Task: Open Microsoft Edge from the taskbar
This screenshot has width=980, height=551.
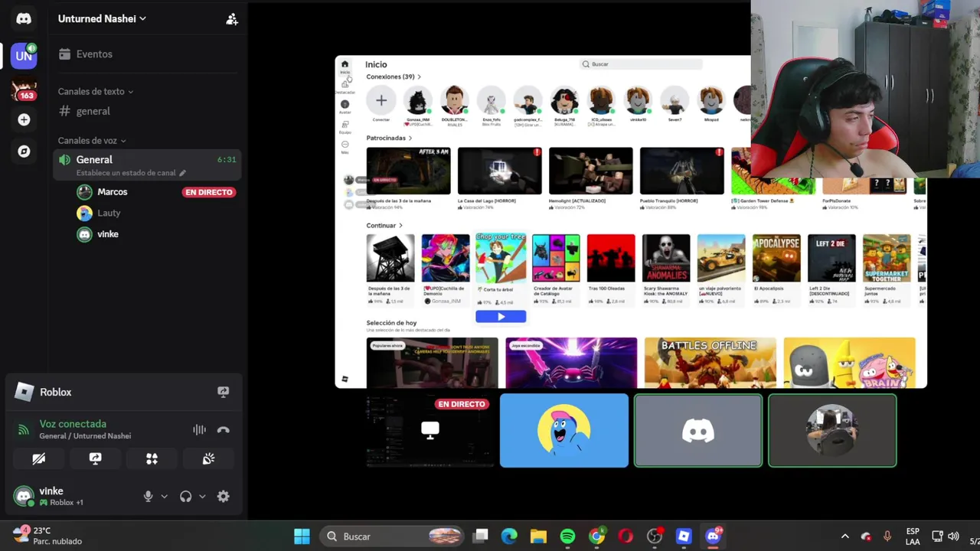Action: pyautogui.click(x=509, y=536)
